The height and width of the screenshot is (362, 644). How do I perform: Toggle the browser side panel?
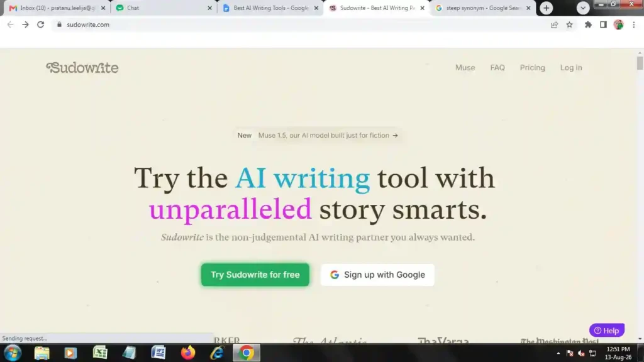pos(603,25)
